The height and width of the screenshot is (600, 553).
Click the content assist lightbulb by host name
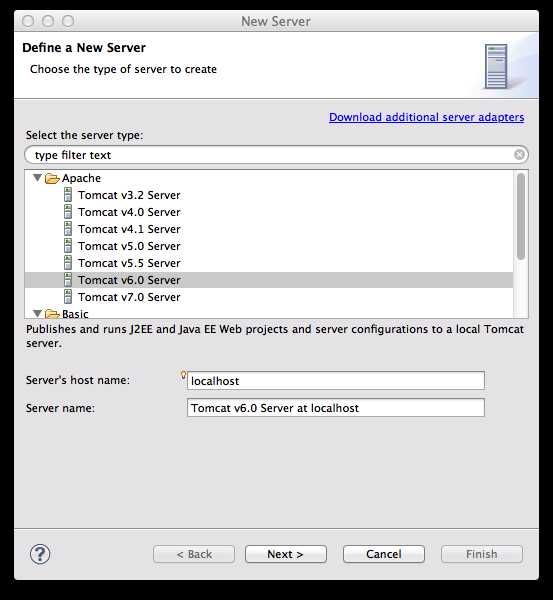(183, 375)
